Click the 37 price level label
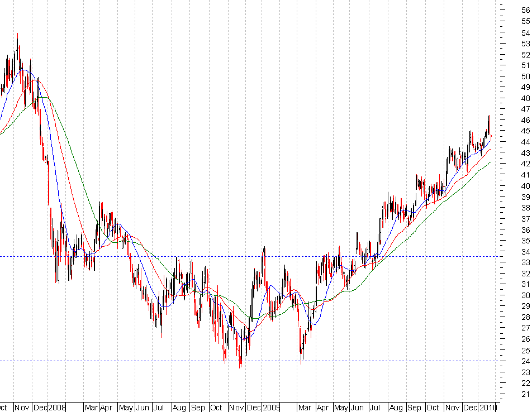 [525, 219]
